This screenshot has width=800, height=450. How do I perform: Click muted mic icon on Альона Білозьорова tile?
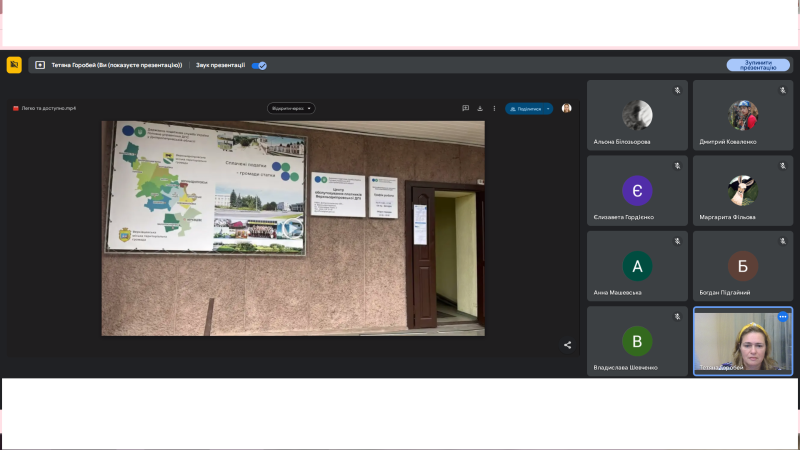click(x=677, y=90)
